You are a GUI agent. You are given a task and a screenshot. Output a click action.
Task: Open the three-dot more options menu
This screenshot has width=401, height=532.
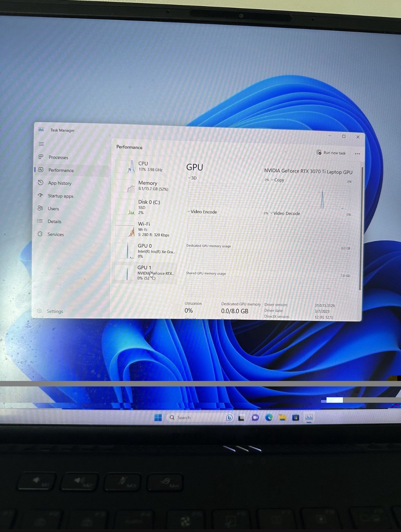[357, 154]
